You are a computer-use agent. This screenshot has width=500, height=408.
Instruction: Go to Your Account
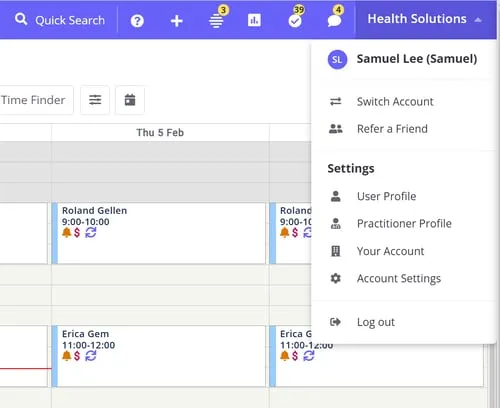390,251
